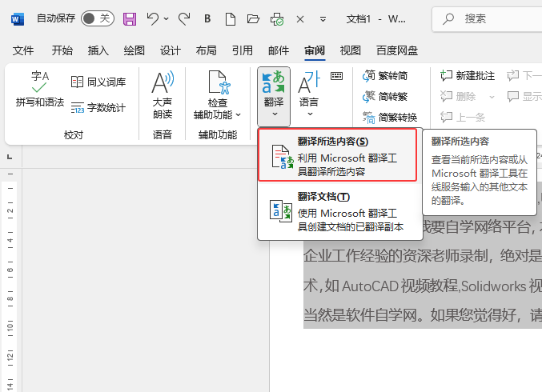Convert text with 繁转简
Screen dimensions: 542x392
[x=385, y=75]
